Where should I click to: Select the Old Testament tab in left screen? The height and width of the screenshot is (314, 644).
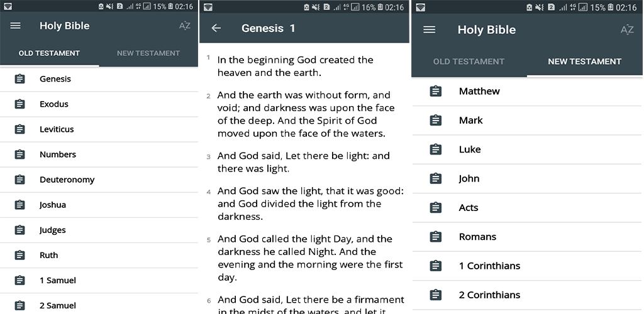49,53
